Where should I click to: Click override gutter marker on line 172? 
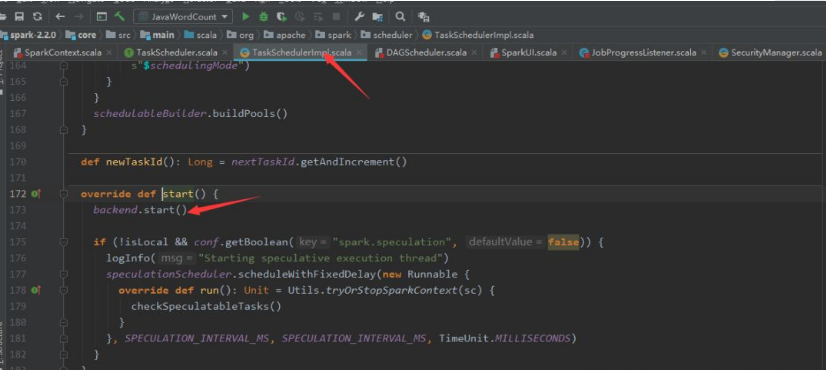tap(35, 194)
